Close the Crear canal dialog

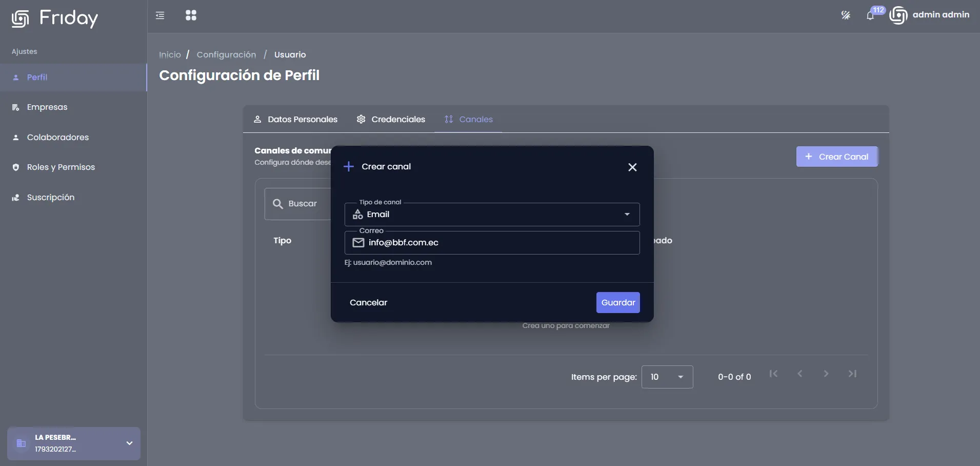632,167
